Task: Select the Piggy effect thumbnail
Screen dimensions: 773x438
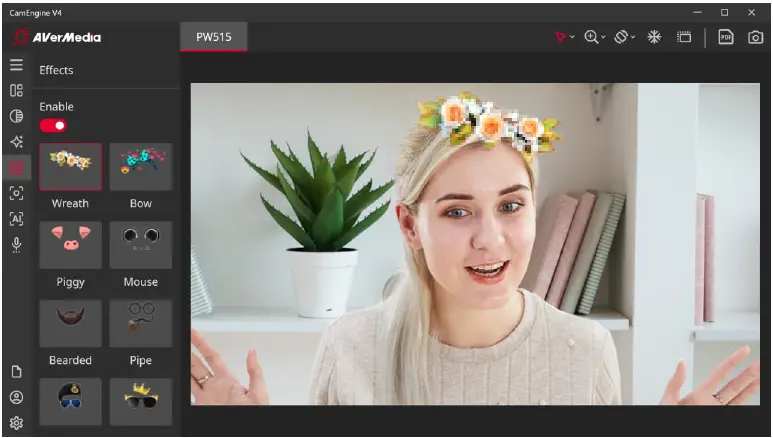Action: coord(70,245)
